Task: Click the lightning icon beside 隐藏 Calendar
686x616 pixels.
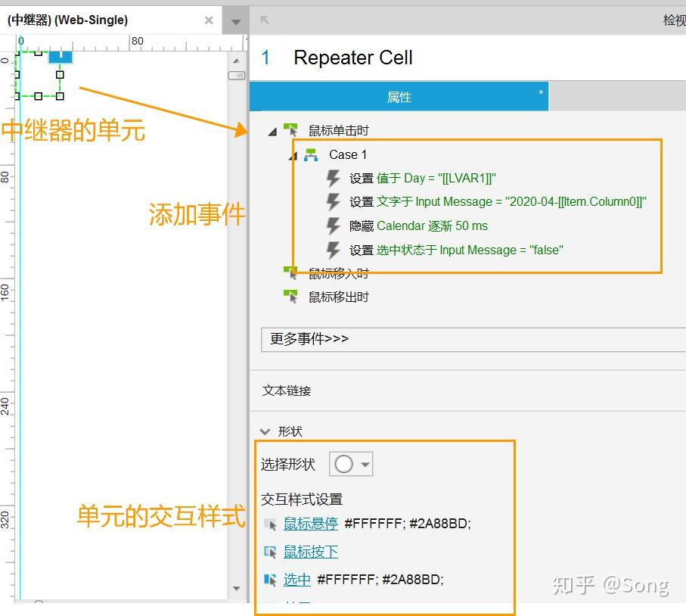Action: (x=334, y=226)
